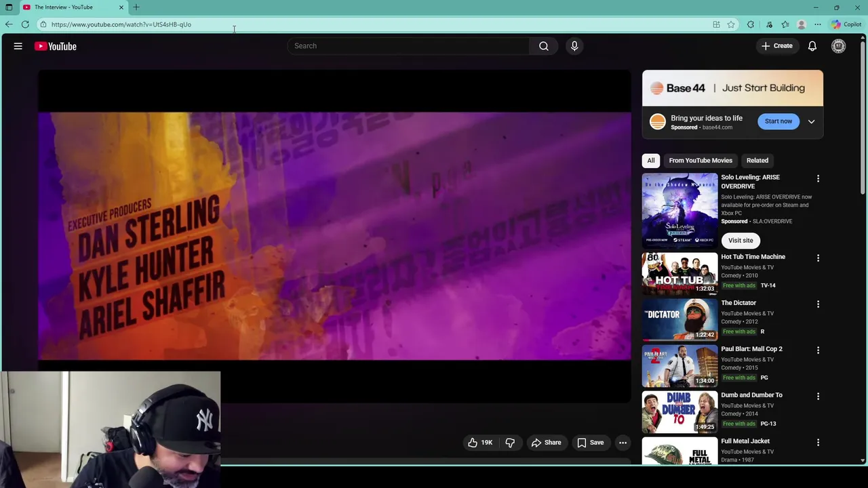The width and height of the screenshot is (868, 488).
Task: Open Edge profile avatar
Action: click(x=802, y=24)
